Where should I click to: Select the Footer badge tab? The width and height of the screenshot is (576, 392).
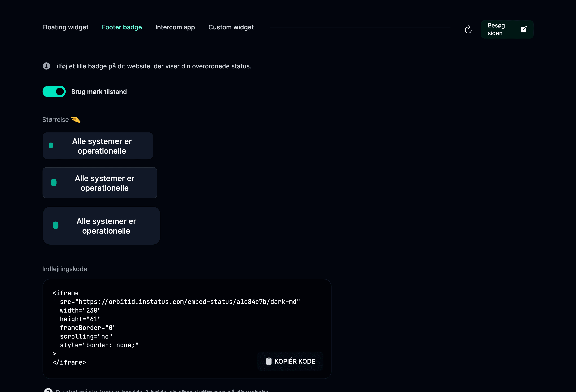[x=122, y=27]
